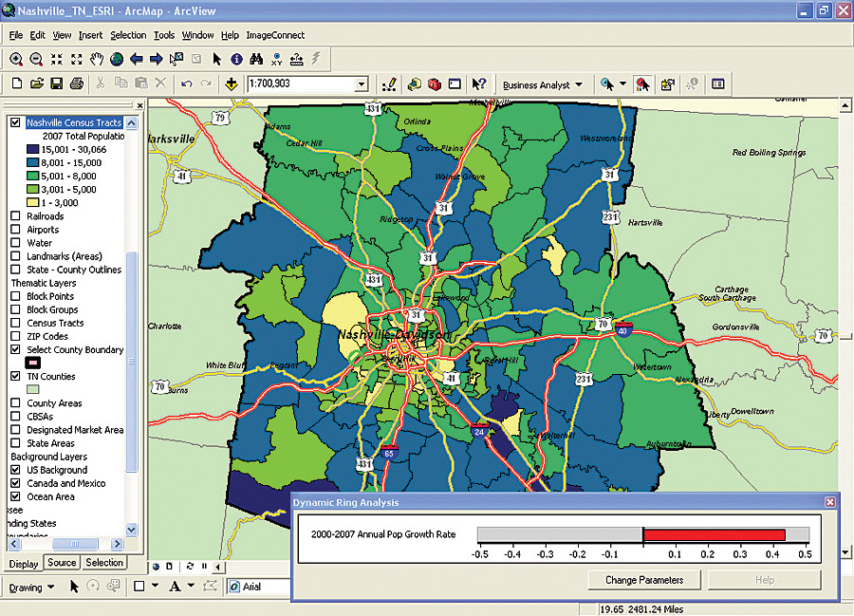Click the Change Parameters button
The width and height of the screenshot is (854, 616).
tap(643, 580)
